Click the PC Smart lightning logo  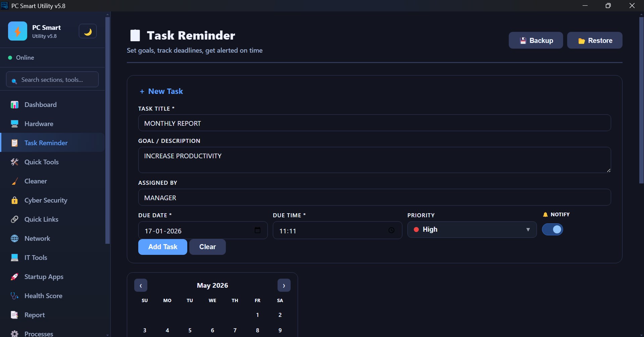17,31
